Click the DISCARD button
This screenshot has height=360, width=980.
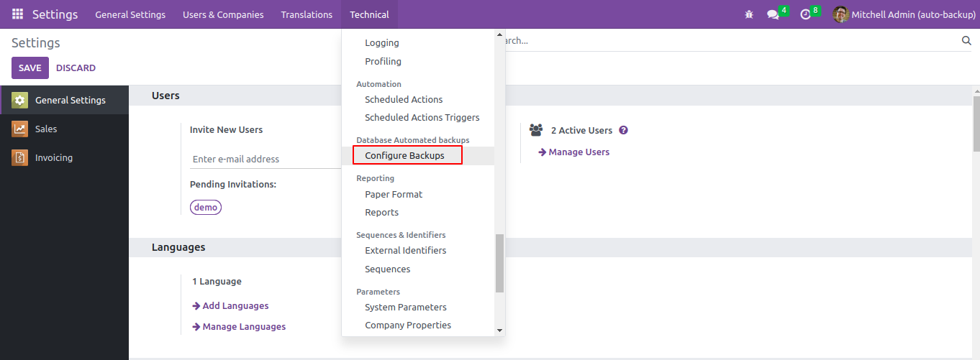coord(76,68)
